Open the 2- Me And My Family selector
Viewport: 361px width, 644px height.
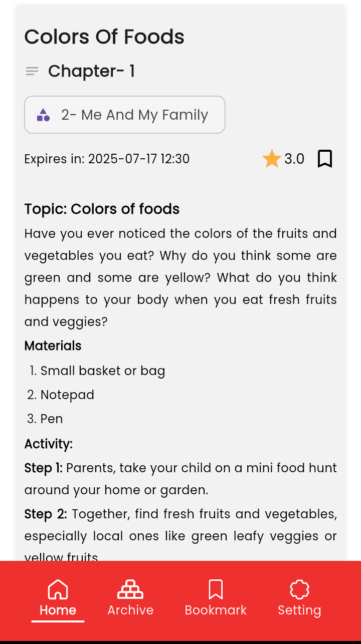click(x=125, y=115)
